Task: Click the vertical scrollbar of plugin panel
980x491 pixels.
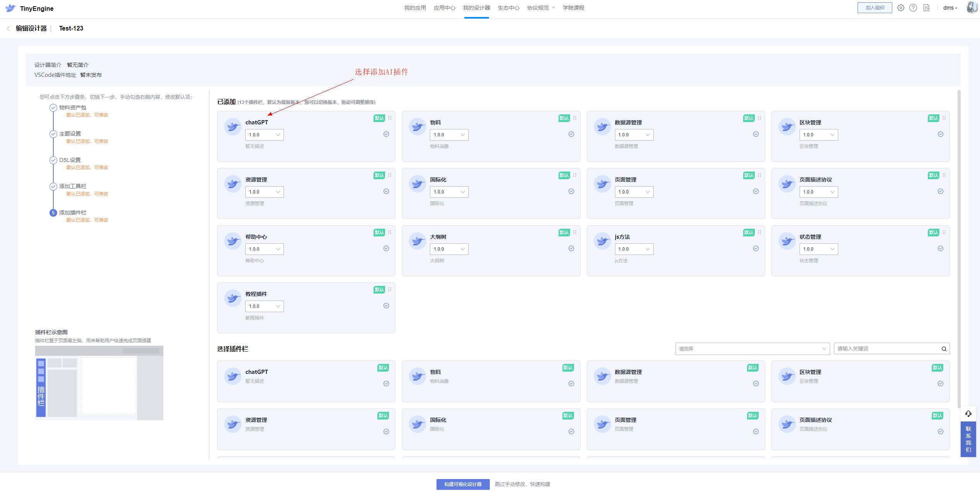Action: (959, 247)
